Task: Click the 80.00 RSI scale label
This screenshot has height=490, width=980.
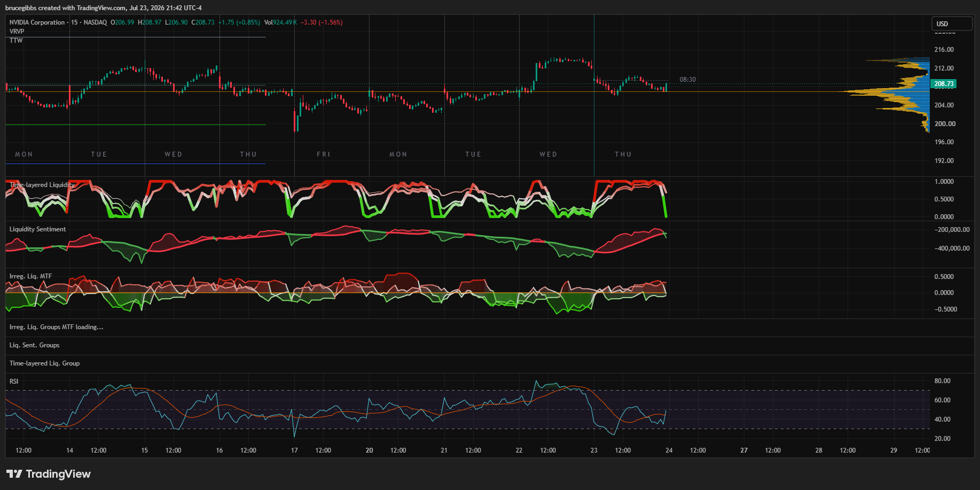Action: (942, 381)
